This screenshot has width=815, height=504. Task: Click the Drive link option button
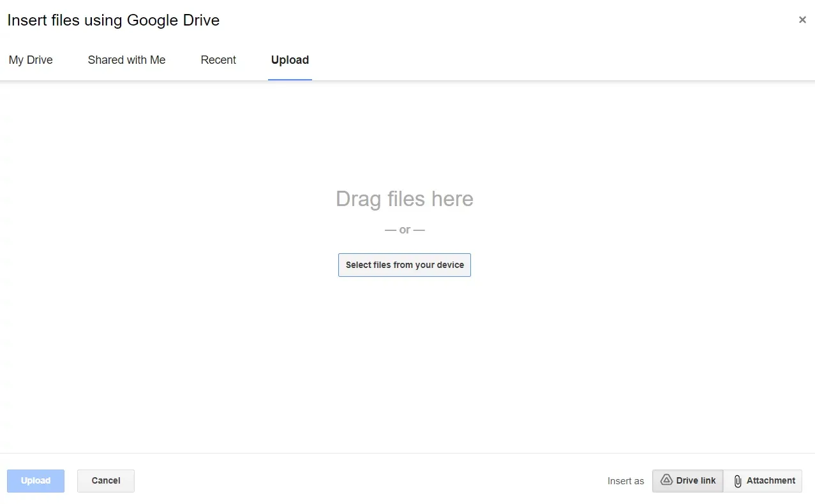click(687, 480)
